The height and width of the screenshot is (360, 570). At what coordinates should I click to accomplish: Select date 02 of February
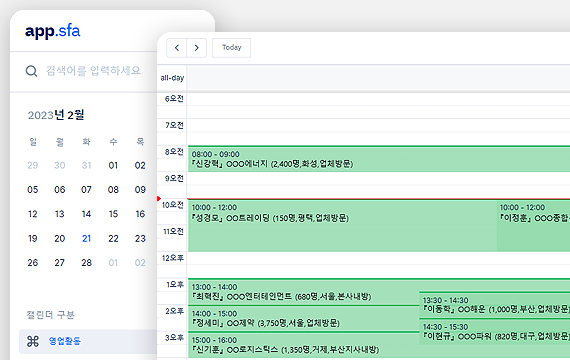140,165
